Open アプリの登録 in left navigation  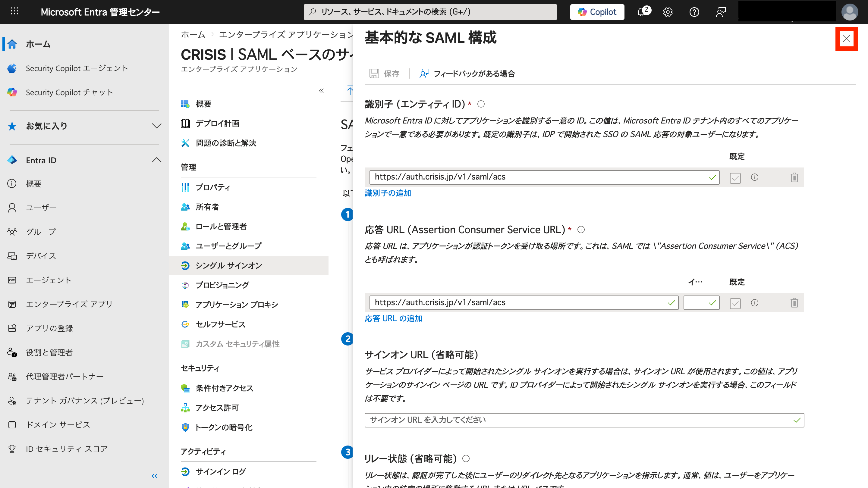tap(84, 328)
